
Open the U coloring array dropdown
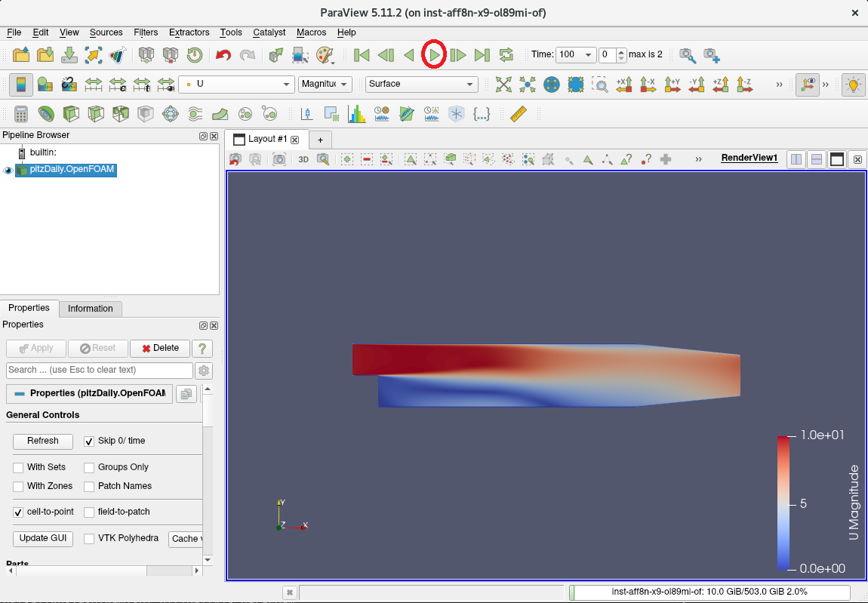pos(236,84)
